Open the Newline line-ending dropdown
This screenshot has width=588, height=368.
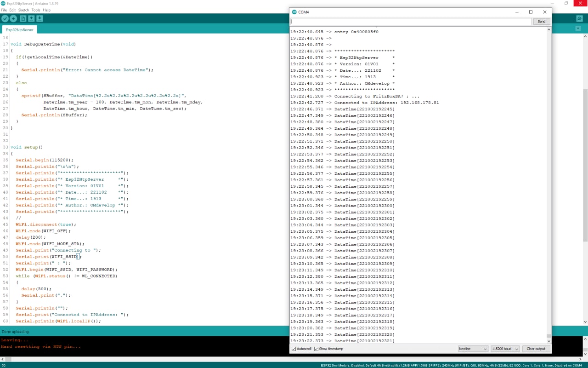(473, 349)
